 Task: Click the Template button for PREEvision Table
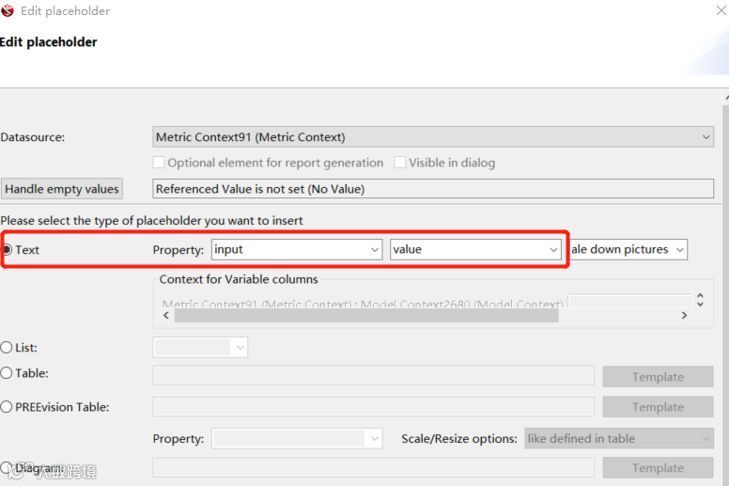tap(657, 407)
